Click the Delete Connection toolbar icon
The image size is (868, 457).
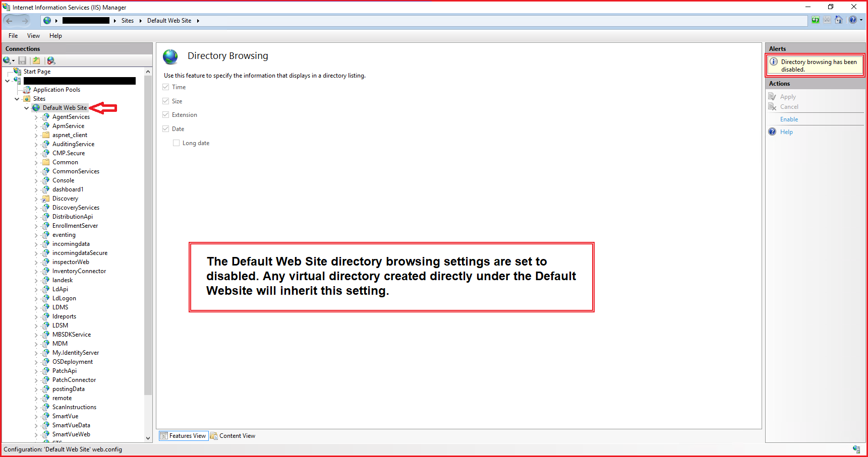coord(51,60)
